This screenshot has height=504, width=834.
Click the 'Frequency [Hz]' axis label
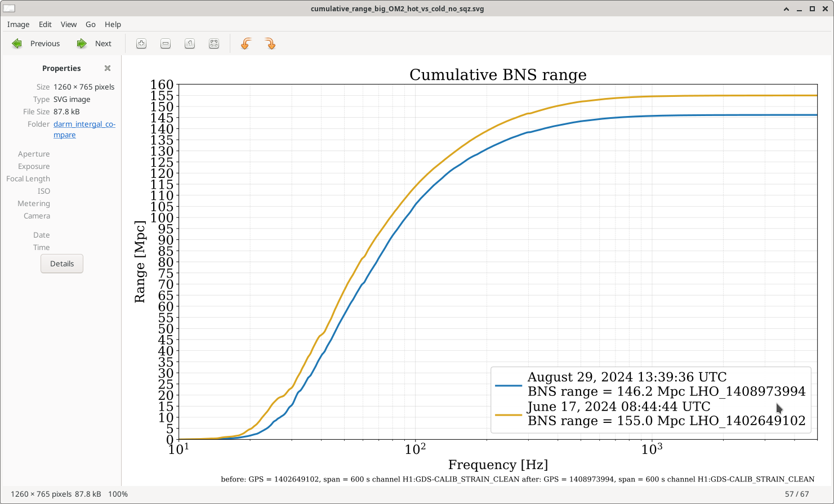pos(498,465)
